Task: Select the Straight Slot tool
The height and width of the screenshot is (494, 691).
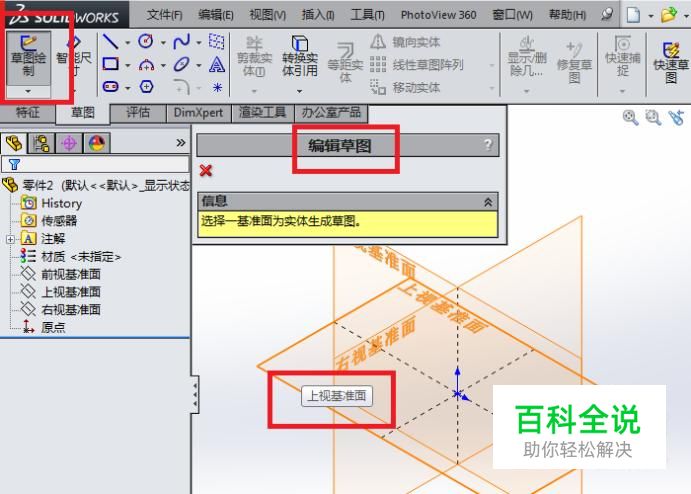Action: (110, 87)
